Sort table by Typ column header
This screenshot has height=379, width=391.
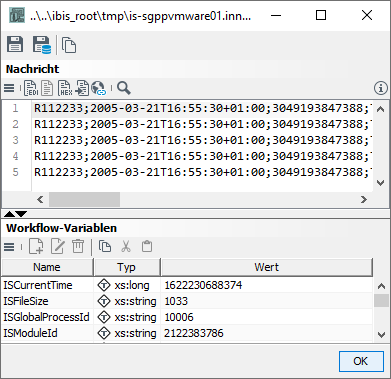pos(127,267)
